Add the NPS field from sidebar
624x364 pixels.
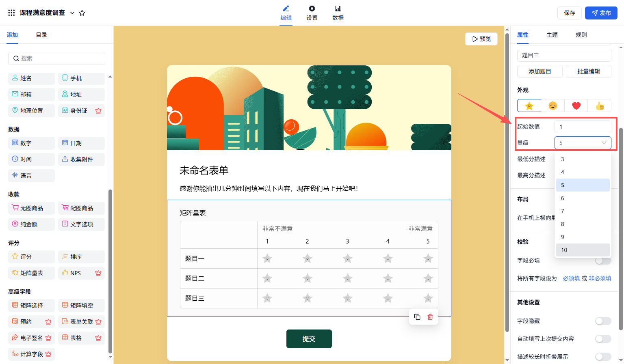[x=81, y=273]
